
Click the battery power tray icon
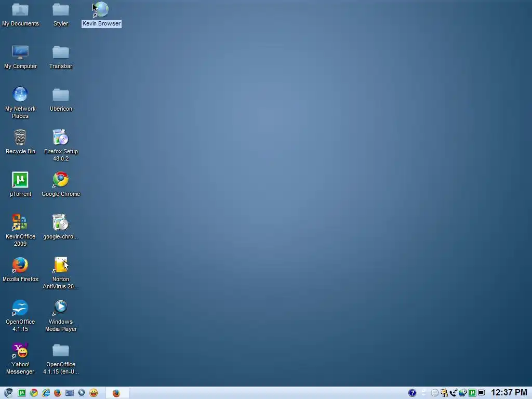pos(482,393)
